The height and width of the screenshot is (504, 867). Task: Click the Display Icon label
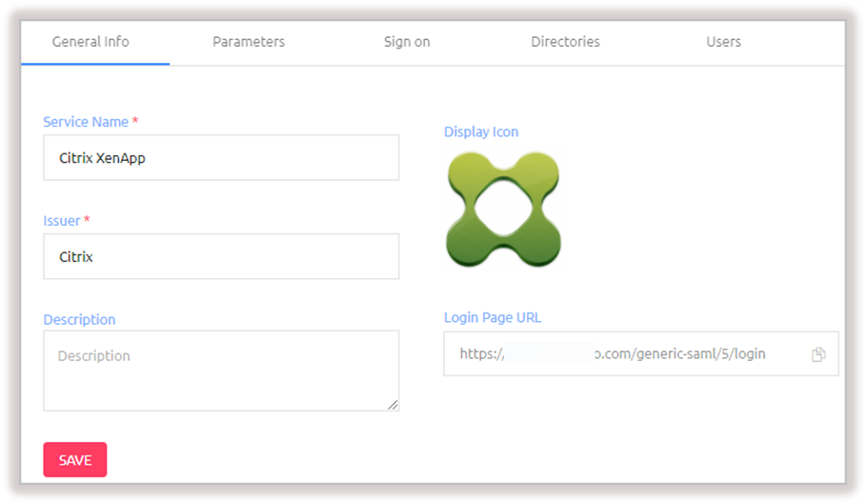(x=481, y=131)
